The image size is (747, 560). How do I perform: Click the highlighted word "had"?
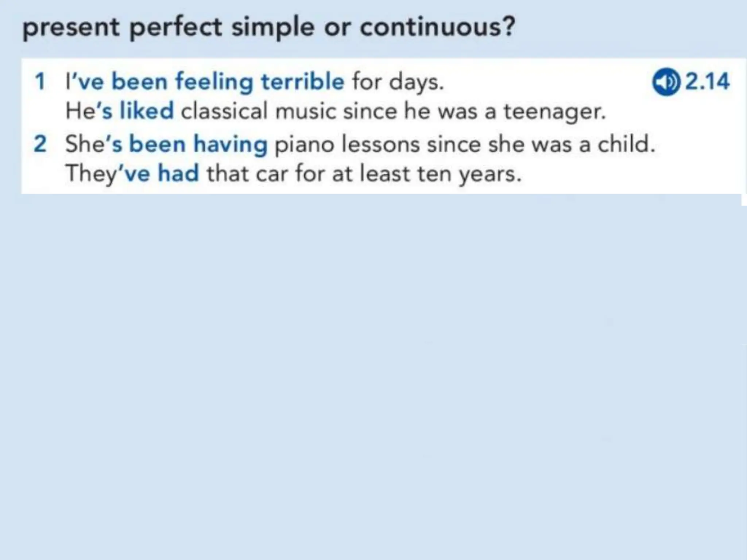(x=178, y=174)
